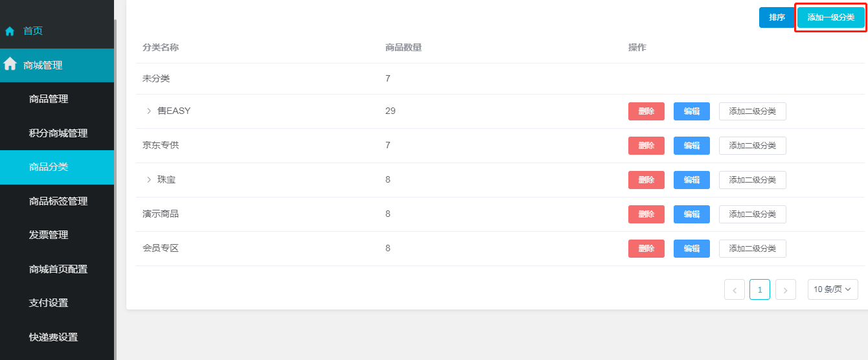Go to the previous page arrow
This screenshot has height=360, width=868.
tap(734, 290)
